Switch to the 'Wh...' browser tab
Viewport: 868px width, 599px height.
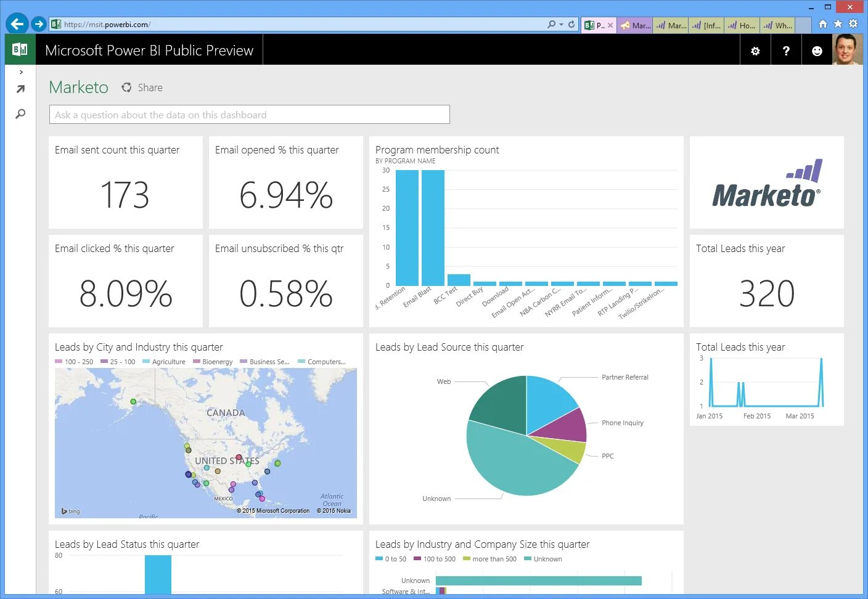click(x=777, y=25)
